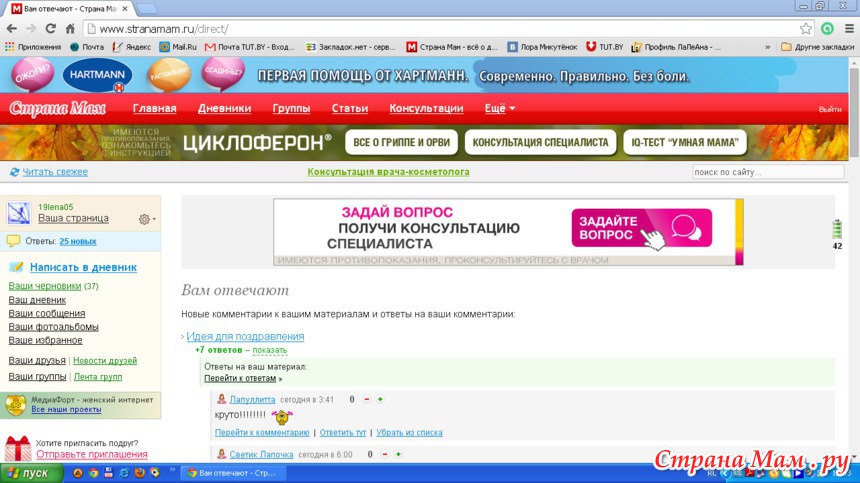Open the Страна Мам bookmark

click(x=452, y=47)
